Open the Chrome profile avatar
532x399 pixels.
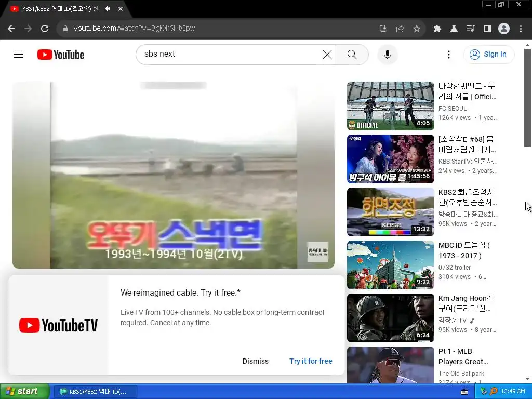(504, 29)
